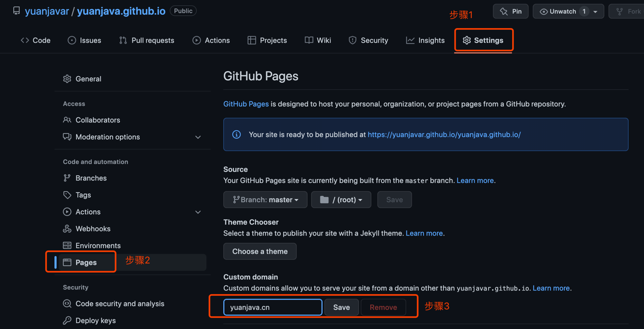Open sidebar Actions settings

[88, 212]
